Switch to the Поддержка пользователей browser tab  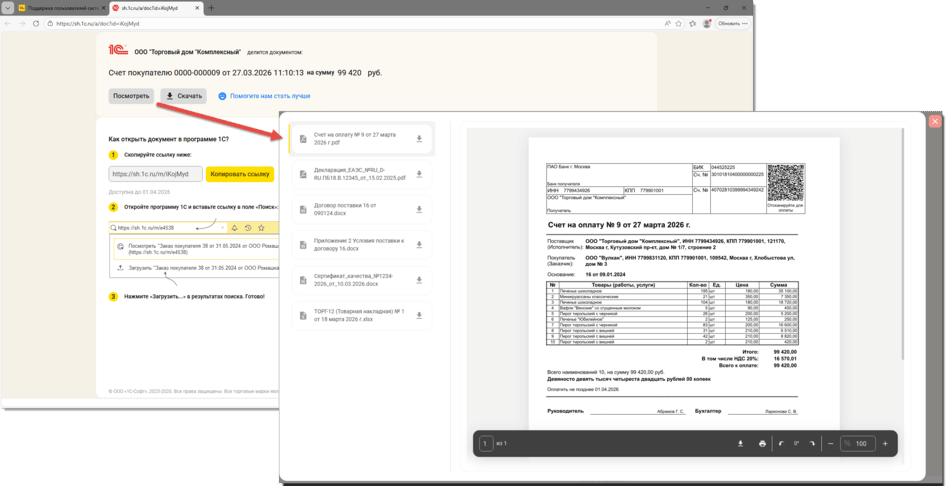coord(62,8)
